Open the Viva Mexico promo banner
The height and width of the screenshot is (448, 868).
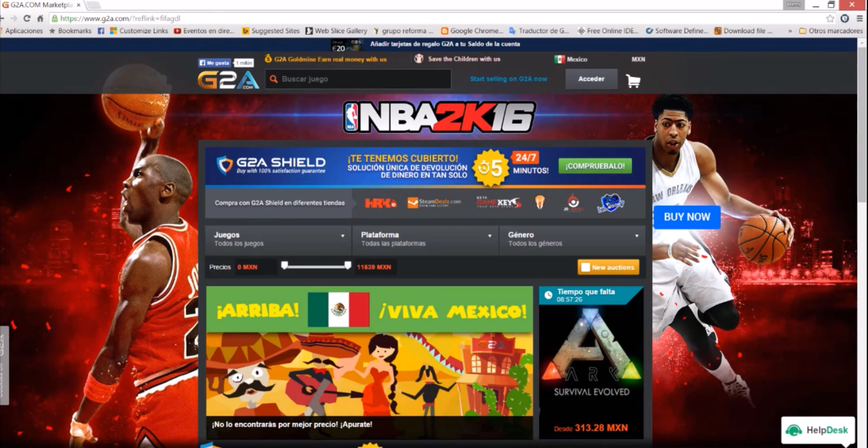pos(369,362)
